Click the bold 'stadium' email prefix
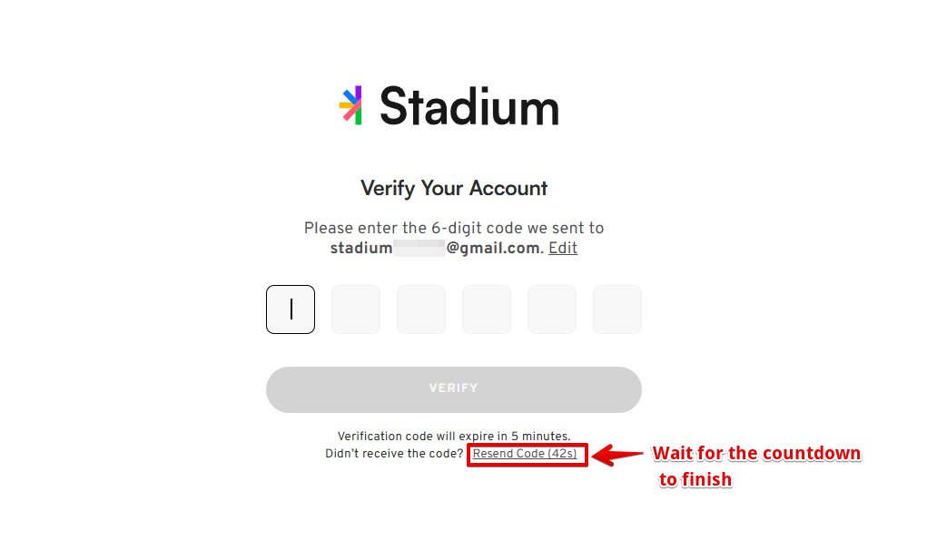 361,248
